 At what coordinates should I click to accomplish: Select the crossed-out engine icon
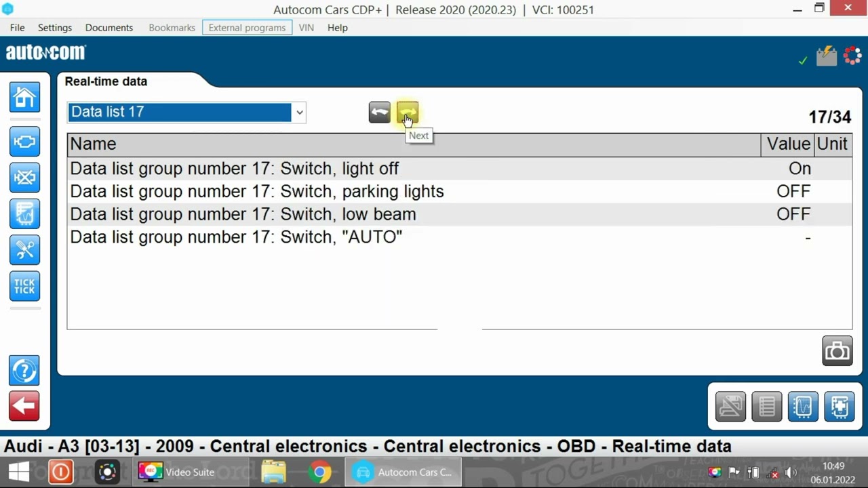point(24,178)
